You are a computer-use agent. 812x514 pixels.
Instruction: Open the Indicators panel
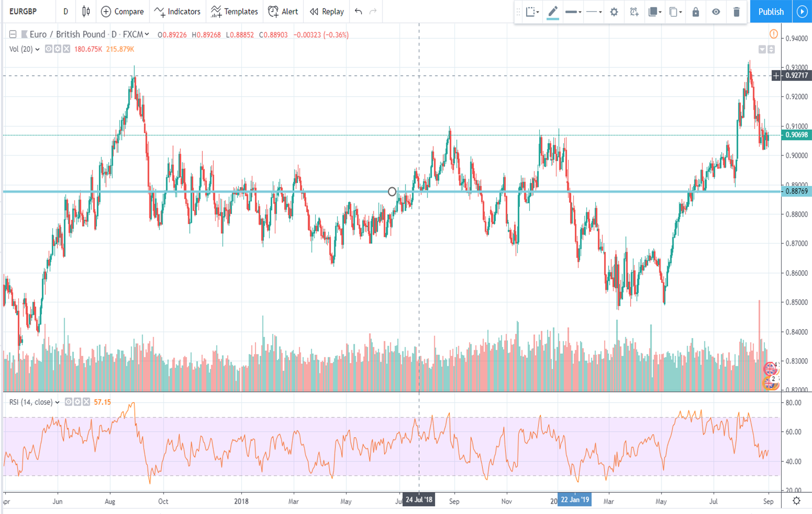coord(177,11)
